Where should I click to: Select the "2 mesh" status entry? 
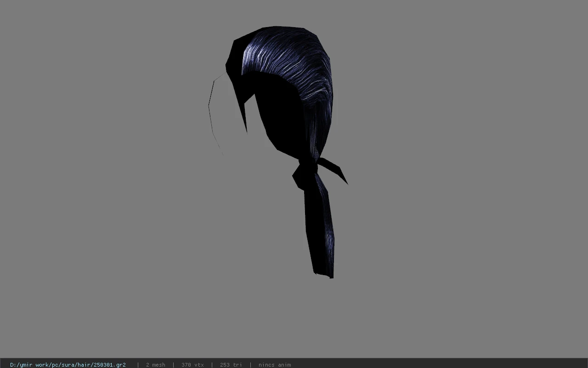(x=156, y=365)
